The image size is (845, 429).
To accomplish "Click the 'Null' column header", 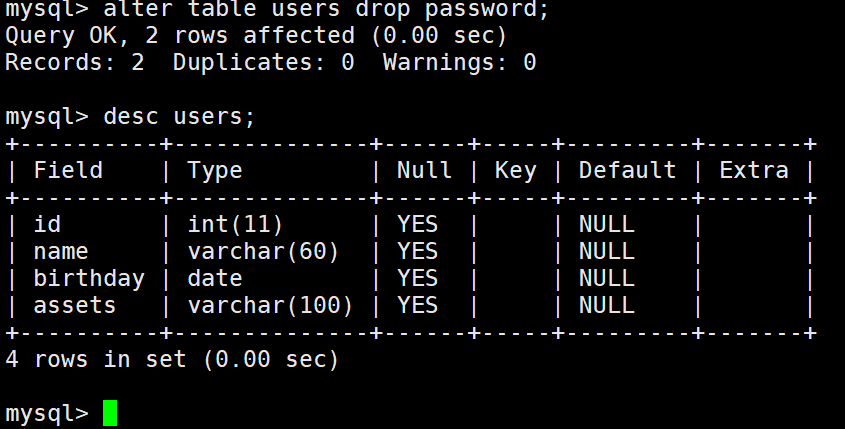I will (x=424, y=170).
